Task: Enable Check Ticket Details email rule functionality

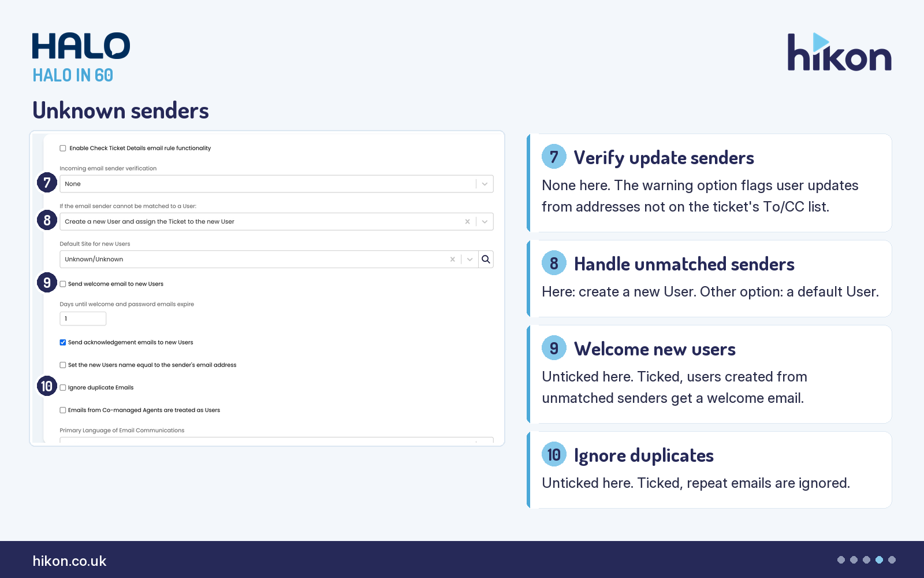Action: (x=63, y=149)
